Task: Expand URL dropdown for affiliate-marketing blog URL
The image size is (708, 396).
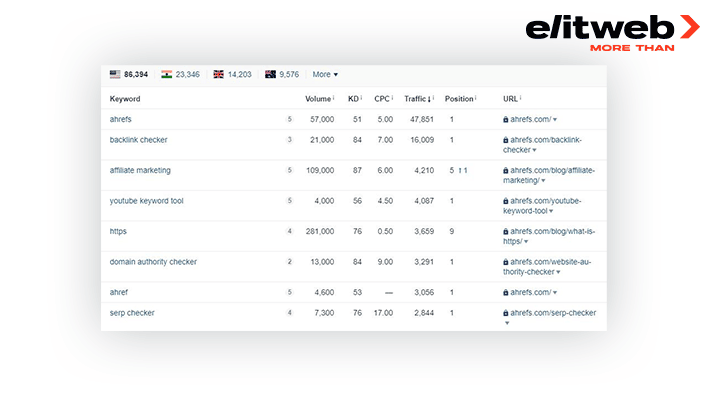Action: 543,181
